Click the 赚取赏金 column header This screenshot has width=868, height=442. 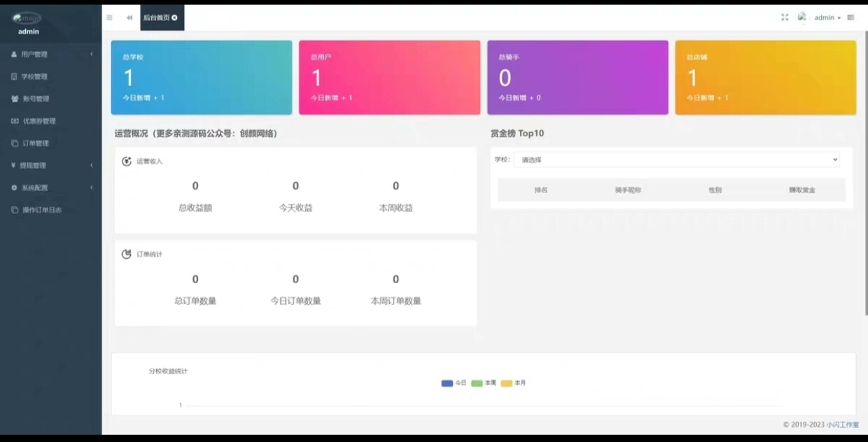[802, 190]
